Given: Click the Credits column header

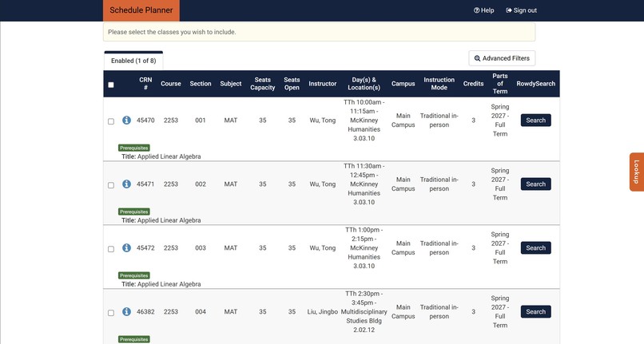Looking at the screenshot, I should coord(473,83).
